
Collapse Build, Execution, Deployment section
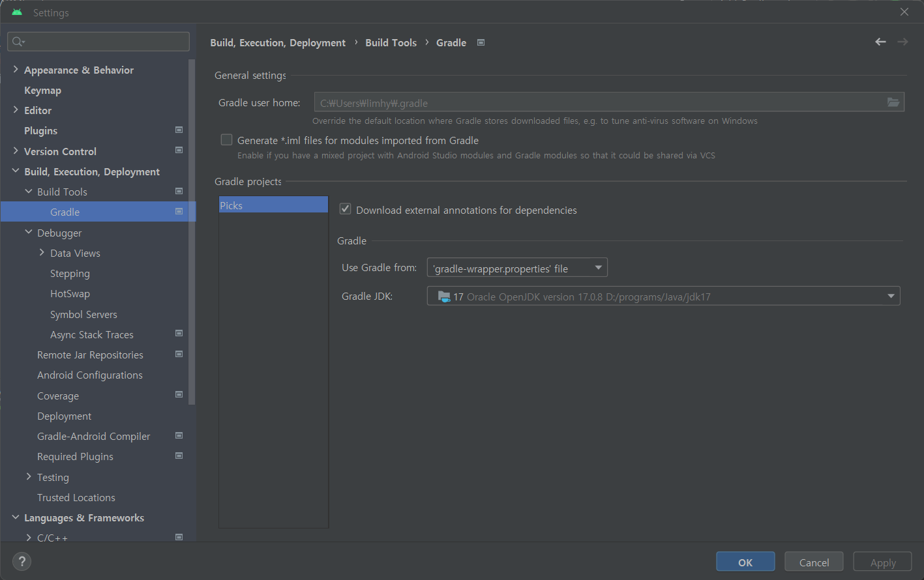coord(16,171)
